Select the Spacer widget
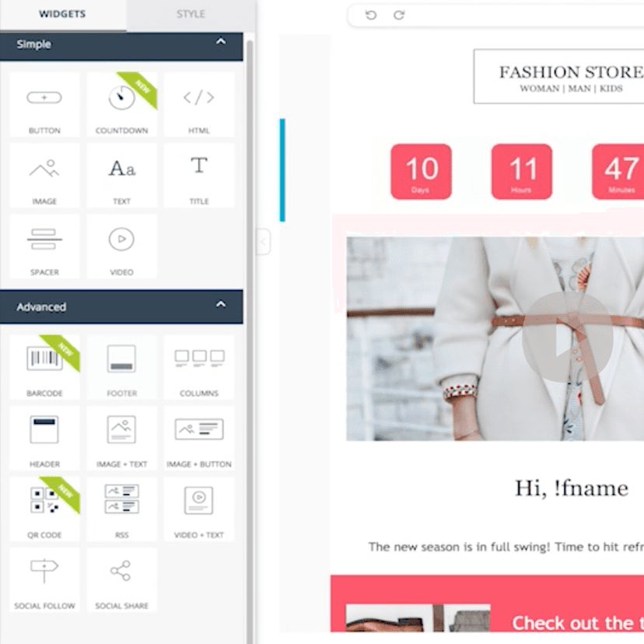The height and width of the screenshot is (644, 644). tap(44, 243)
